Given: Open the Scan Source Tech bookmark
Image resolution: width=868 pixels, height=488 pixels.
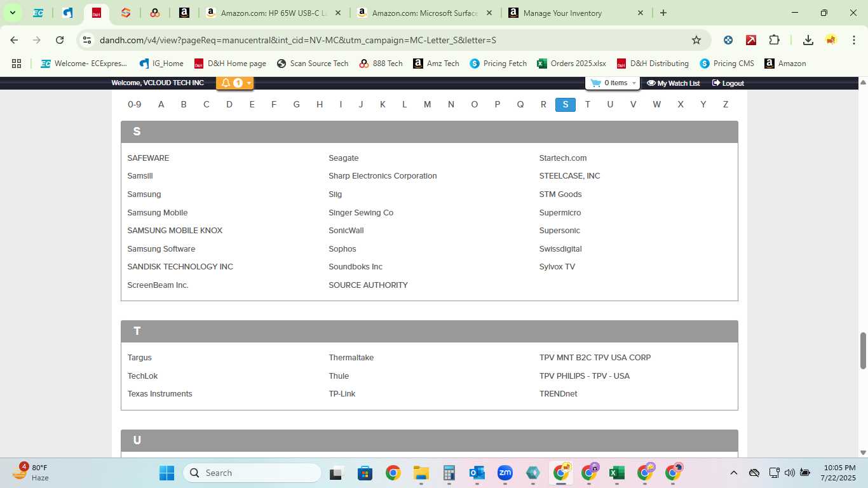Looking at the screenshot, I should [313, 64].
